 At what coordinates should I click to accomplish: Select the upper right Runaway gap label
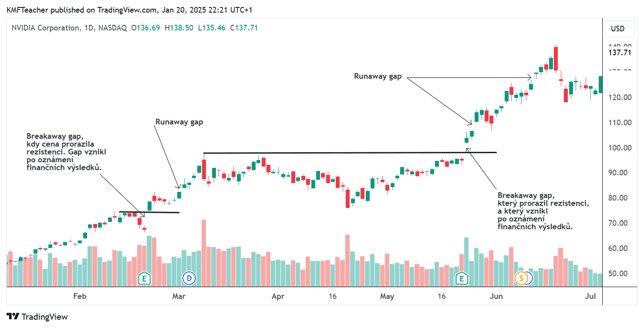point(378,77)
